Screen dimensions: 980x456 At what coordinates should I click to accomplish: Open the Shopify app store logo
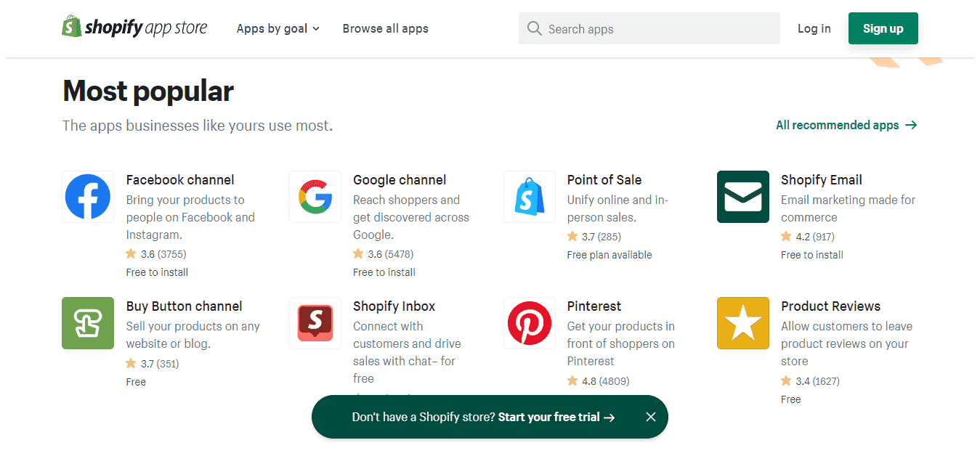134,28
